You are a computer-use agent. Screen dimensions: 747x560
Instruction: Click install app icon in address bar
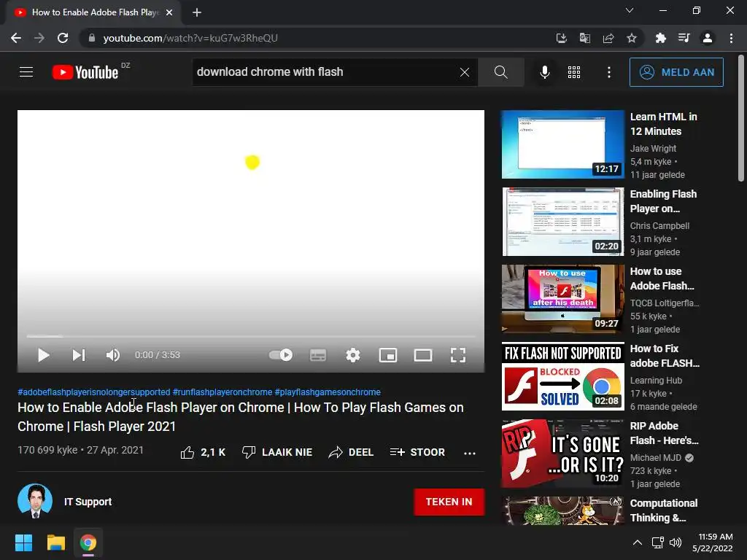561,38
